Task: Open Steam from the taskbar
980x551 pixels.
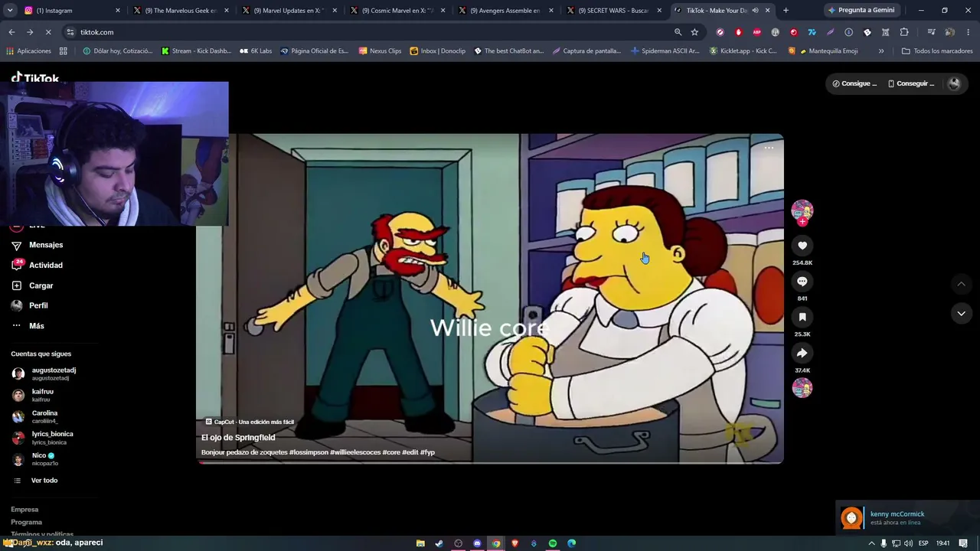Action: 439,543
